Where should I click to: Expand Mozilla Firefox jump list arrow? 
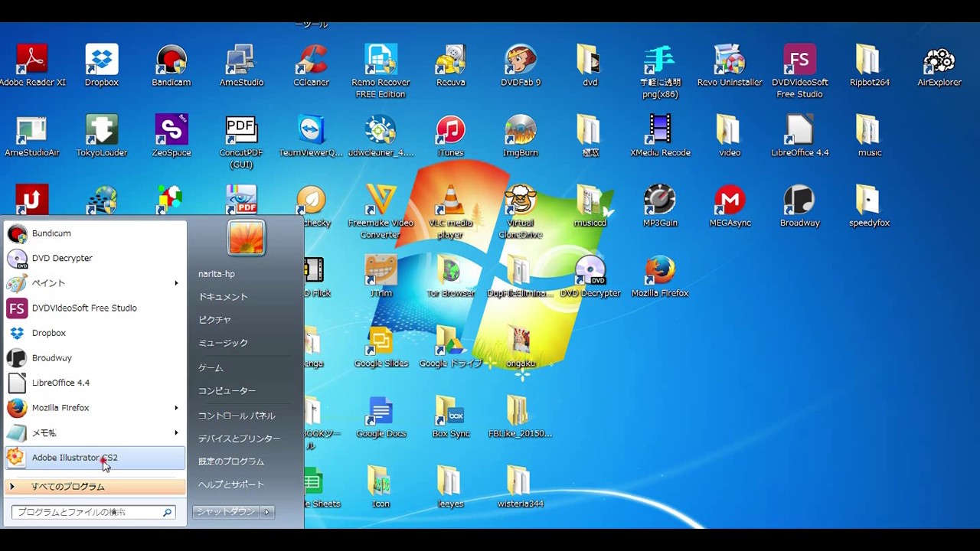[x=176, y=408]
